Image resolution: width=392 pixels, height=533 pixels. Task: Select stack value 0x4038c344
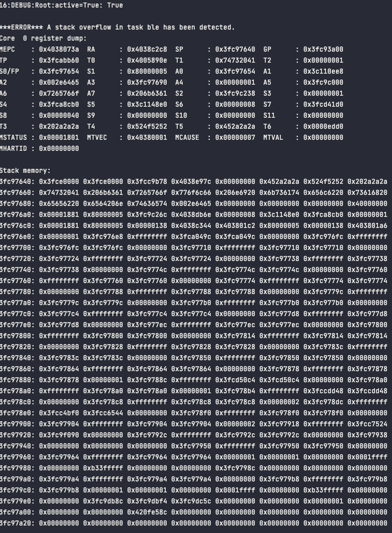click(x=191, y=226)
